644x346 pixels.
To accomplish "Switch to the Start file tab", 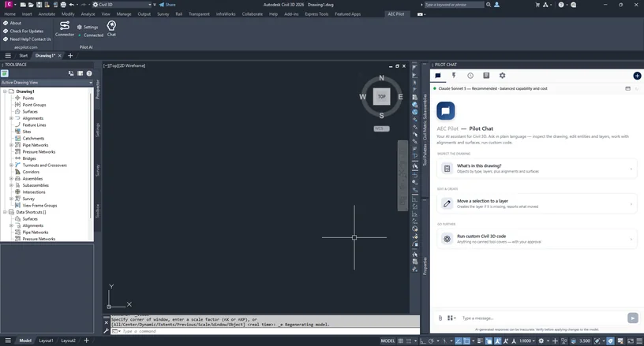I will tap(24, 56).
